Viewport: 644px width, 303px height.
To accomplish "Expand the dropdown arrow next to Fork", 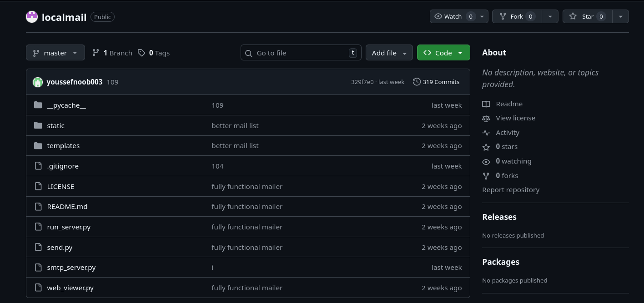I will (550, 16).
